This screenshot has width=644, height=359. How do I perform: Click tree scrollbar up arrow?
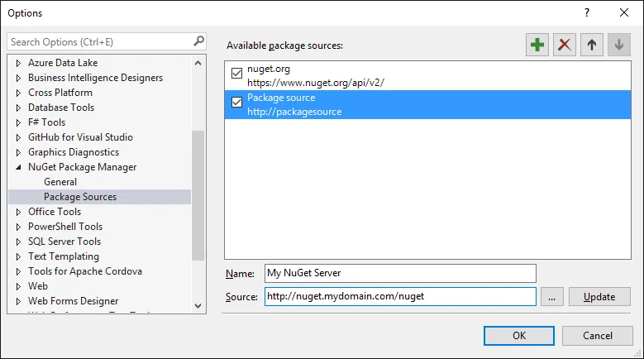pos(198,63)
